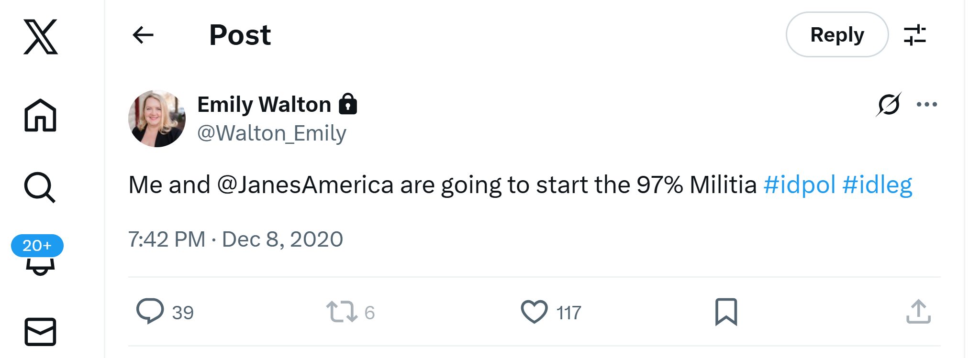Go to Home via house icon

[x=41, y=115]
